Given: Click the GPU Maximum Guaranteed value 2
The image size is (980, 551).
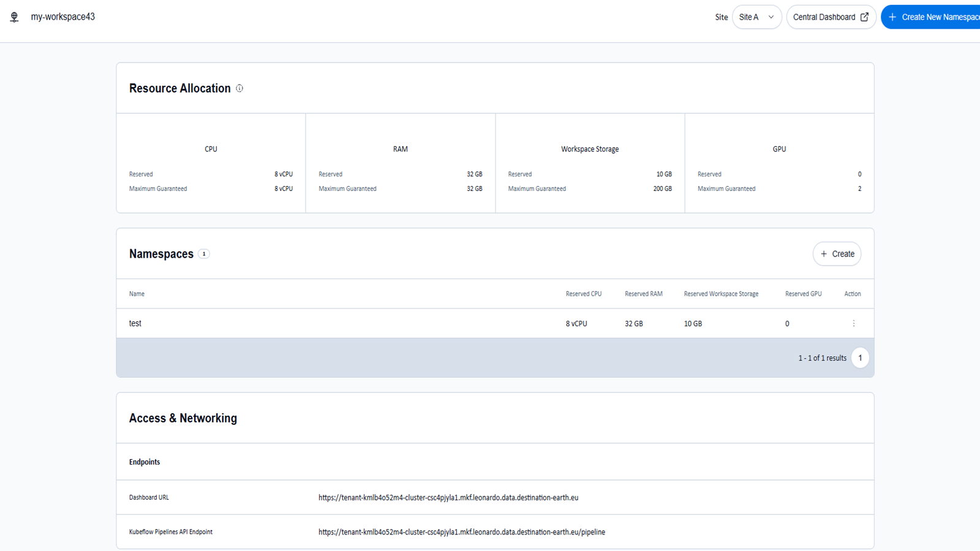Looking at the screenshot, I should [x=859, y=189].
